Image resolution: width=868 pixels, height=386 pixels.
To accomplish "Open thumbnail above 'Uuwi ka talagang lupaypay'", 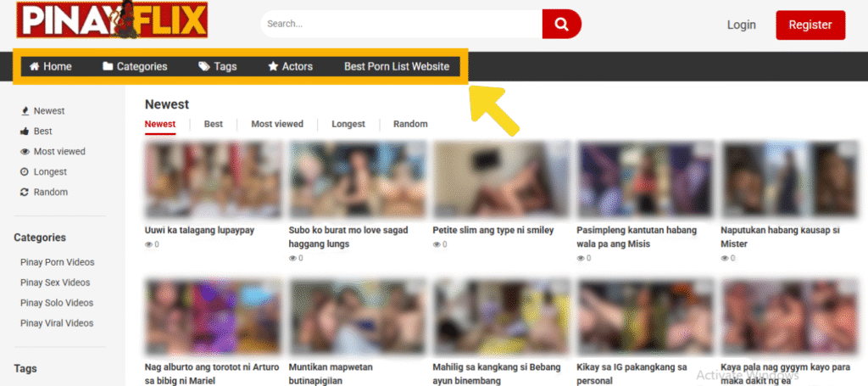I will (213, 180).
